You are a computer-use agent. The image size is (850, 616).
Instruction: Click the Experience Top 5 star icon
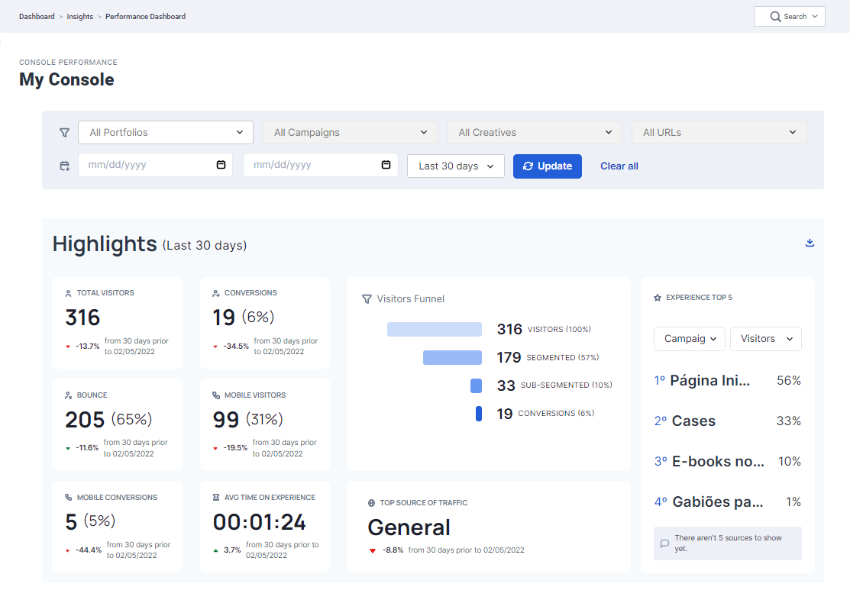click(x=658, y=298)
